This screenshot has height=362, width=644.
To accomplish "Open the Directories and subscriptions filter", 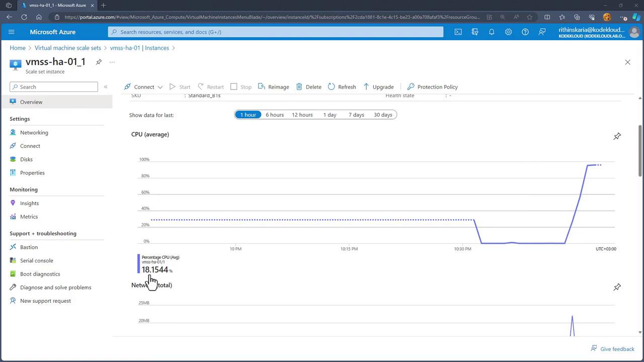I will click(x=474, y=32).
